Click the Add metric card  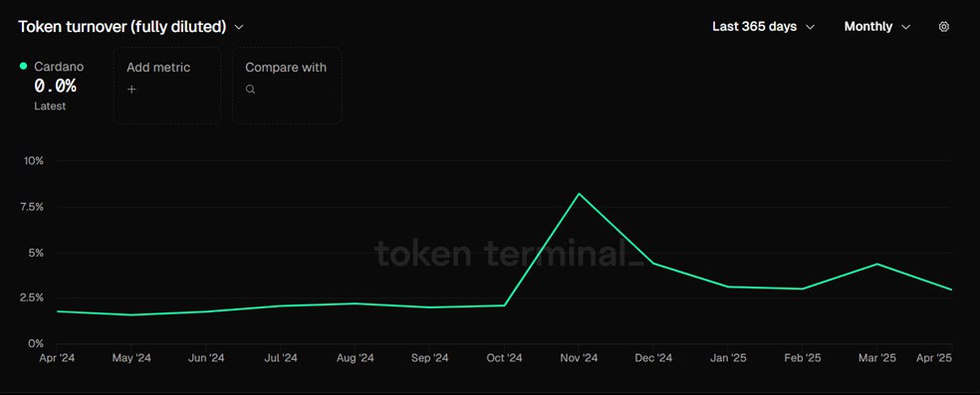pos(167,86)
